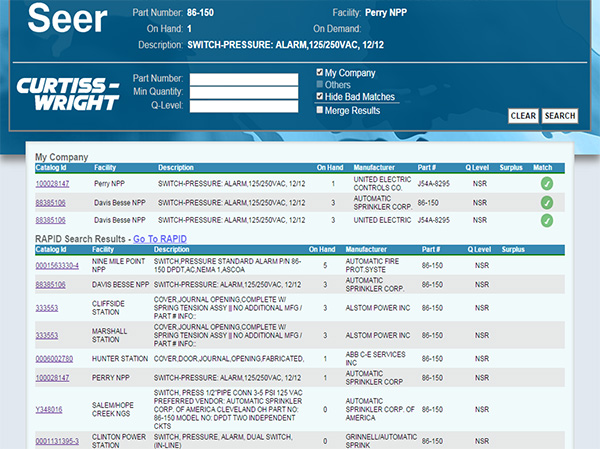Viewport: 600px width, 449px height.
Task: Click the SEARCH button
Action: pyautogui.click(x=560, y=116)
